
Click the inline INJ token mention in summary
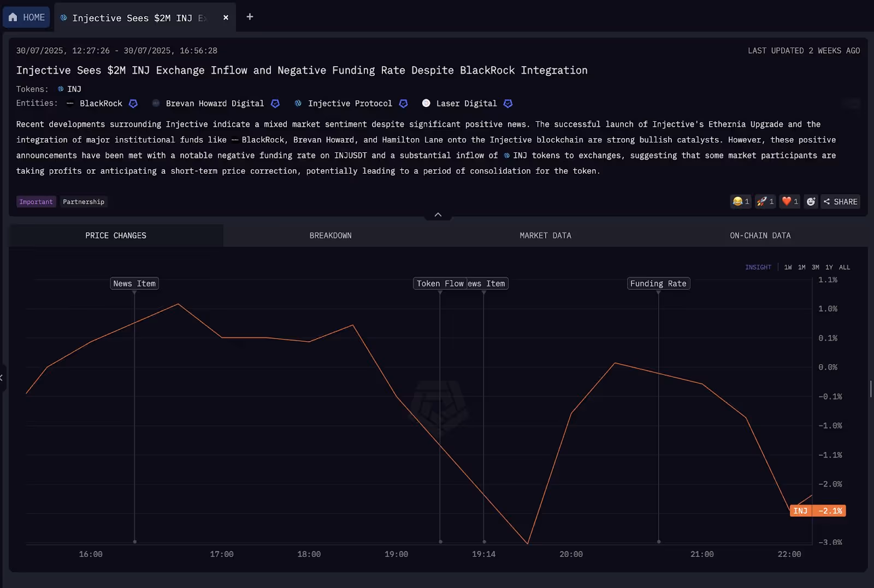pos(516,156)
